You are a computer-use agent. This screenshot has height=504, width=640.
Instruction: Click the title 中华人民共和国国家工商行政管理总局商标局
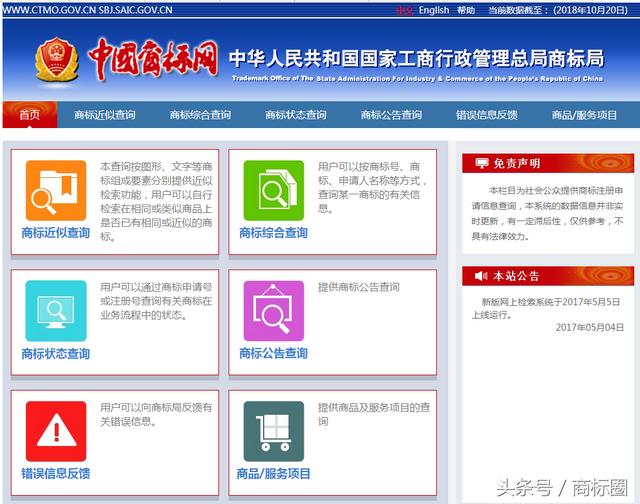click(x=416, y=58)
